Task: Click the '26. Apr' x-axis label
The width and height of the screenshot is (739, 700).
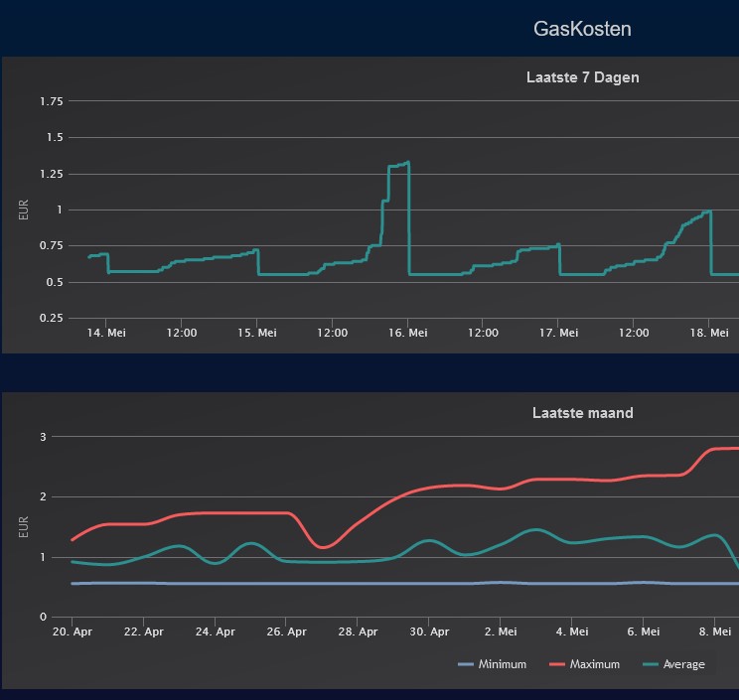Action: [x=286, y=631]
